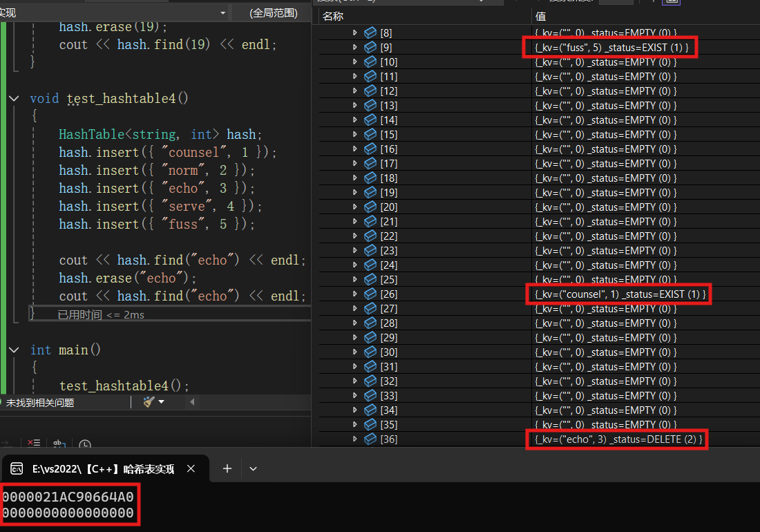760x532 pixels.
Task: Click the horizontal scrollbar left arrow
Action: [193, 401]
